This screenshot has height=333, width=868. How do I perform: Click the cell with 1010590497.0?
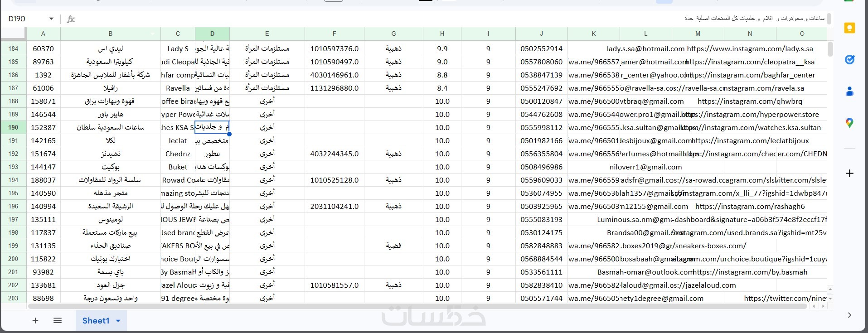click(334, 62)
